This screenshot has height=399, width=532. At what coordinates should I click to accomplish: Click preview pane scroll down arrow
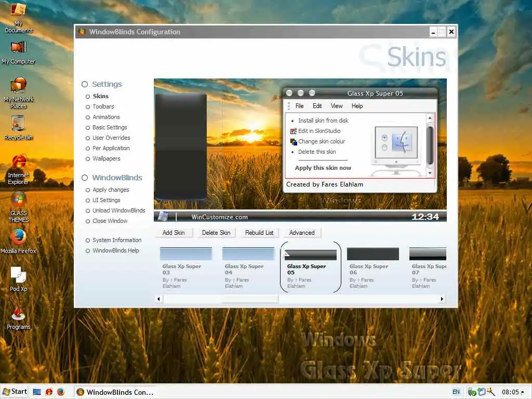click(x=430, y=173)
